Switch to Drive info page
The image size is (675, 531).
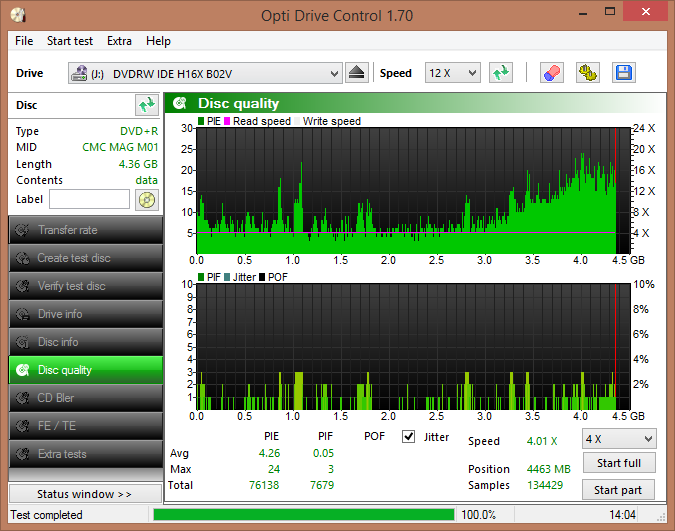pyautogui.click(x=86, y=314)
